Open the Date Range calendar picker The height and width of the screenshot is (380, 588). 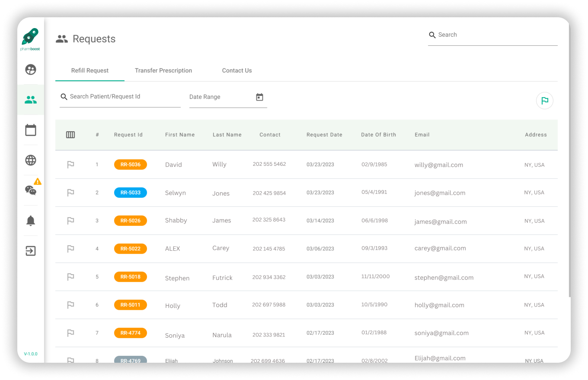(x=259, y=97)
